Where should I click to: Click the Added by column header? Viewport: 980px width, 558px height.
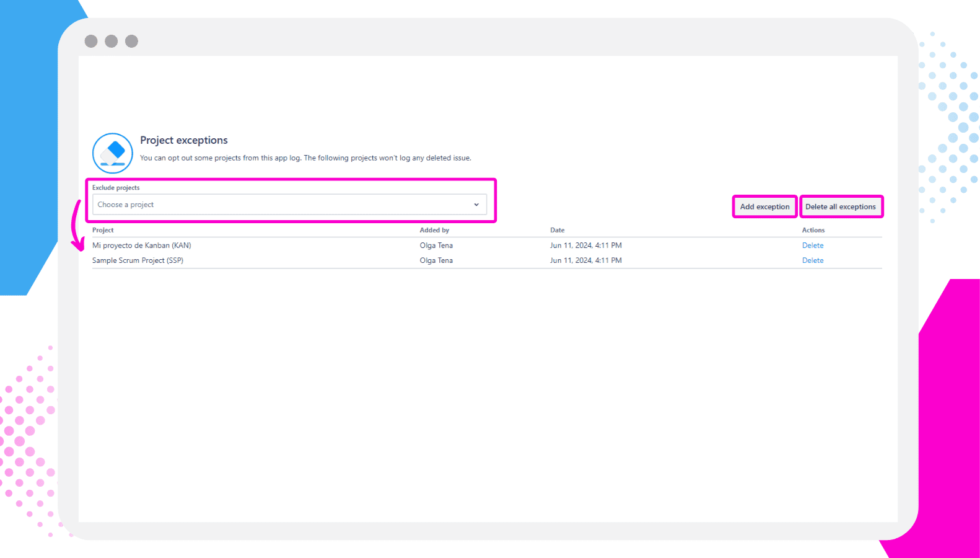[x=434, y=230]
